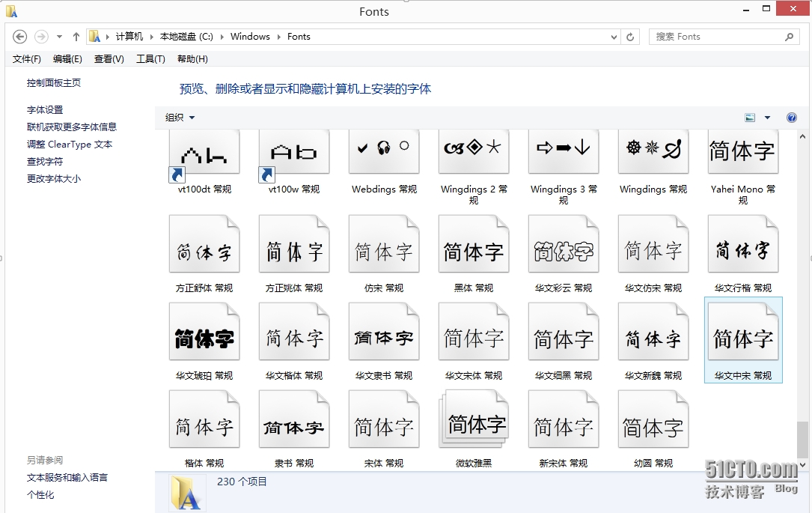Click the search magnifier icon

(789, 37)
